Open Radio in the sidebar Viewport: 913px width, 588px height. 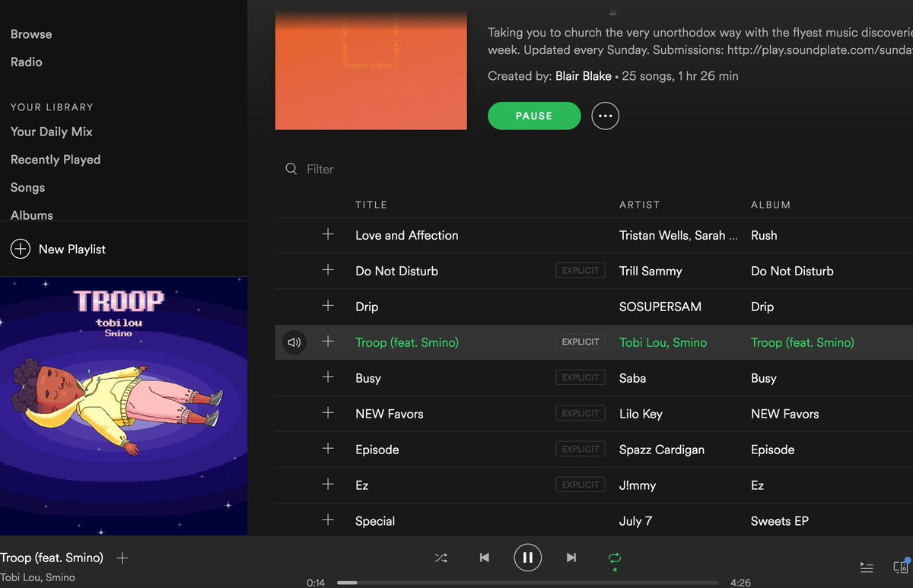point(27,62)
